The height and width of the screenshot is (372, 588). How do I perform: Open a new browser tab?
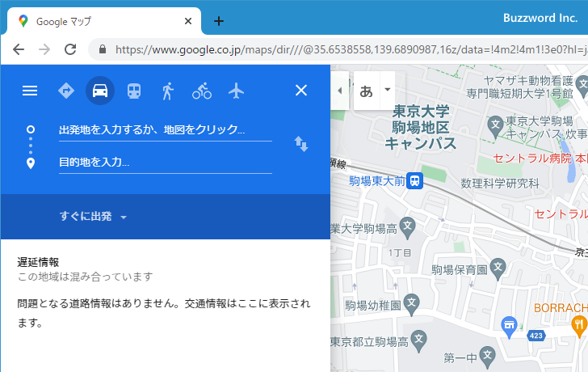[x=219, y=21]
